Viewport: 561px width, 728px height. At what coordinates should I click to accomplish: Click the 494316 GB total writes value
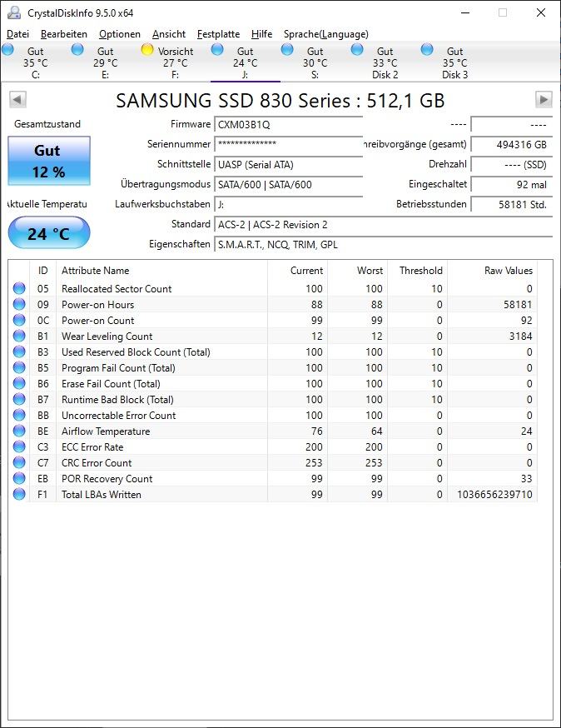[x=512, y=144]
